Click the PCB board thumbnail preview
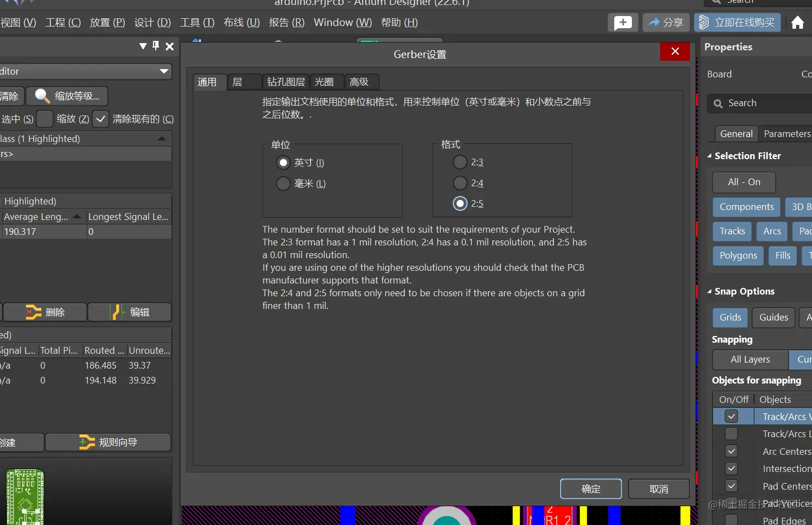The image size is (812, 525). click(x=25, y=497)
